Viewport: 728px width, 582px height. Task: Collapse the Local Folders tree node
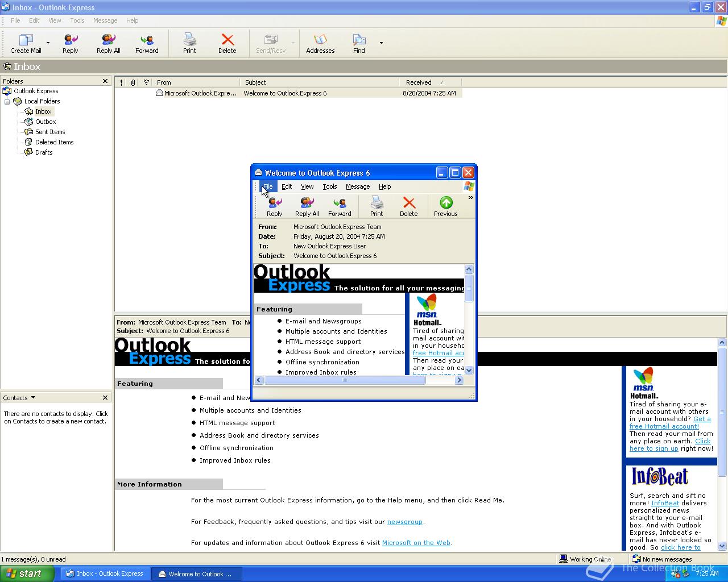[x=7, y=102]
